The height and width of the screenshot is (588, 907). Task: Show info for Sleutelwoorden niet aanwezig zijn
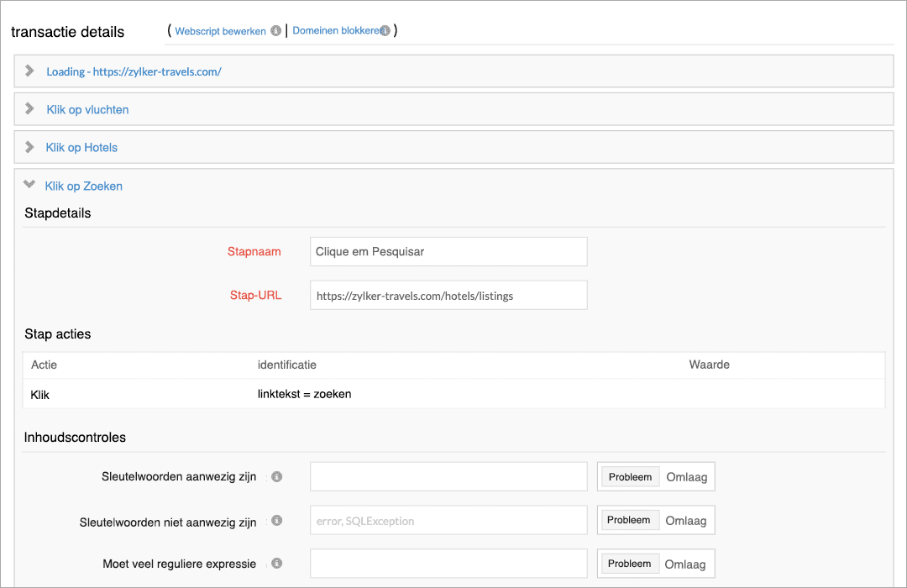[x=275, y=520]
